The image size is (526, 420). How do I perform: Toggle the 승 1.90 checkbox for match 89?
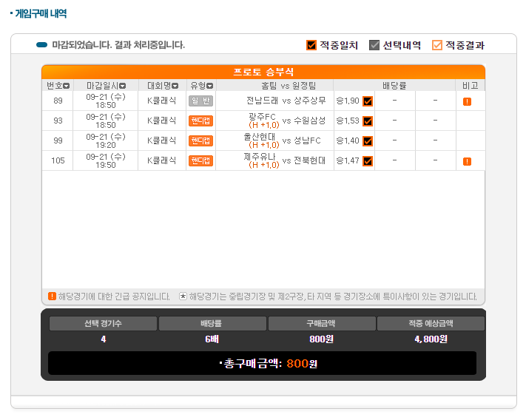tap(368, 101)
